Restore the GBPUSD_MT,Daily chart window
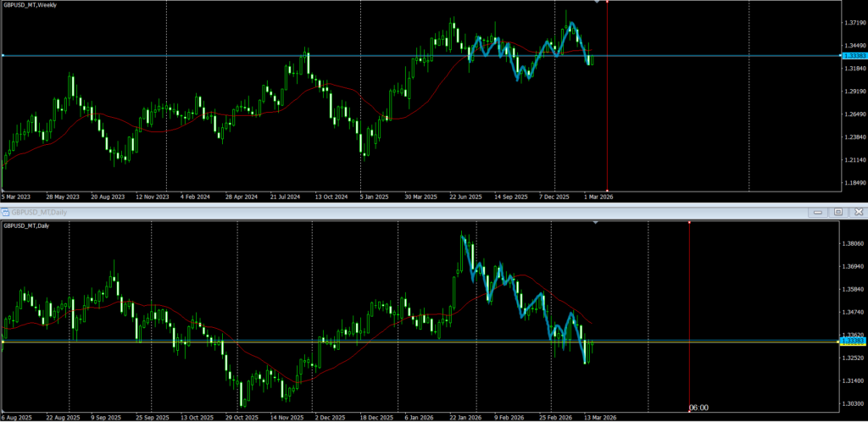The image size is (868, 422). (837, 211)
